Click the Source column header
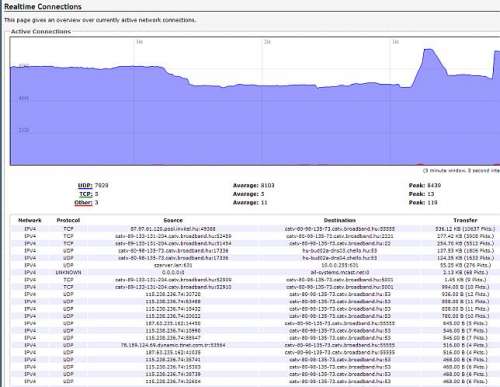The width and height of the screenshot is (500, 387). (x=173, y=220)
